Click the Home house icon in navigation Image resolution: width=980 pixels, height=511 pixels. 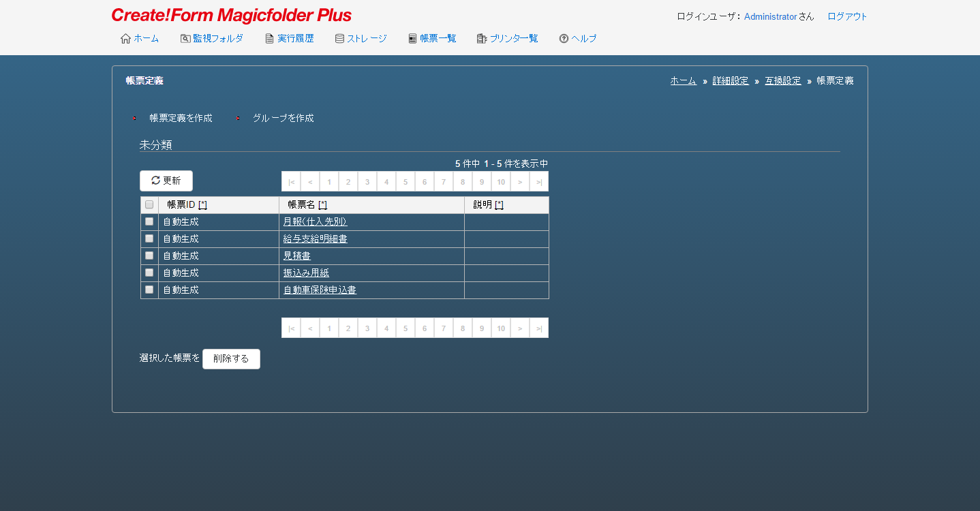(x=125, y=39)
